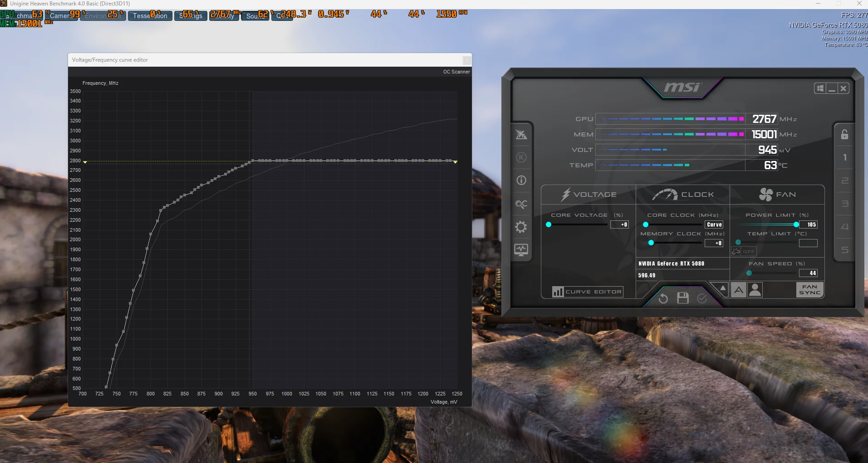The height and width of the screenshot is (463, 868).
Task: Select profile slot 5 in Afterburner
Action: (x=844, y=250)
